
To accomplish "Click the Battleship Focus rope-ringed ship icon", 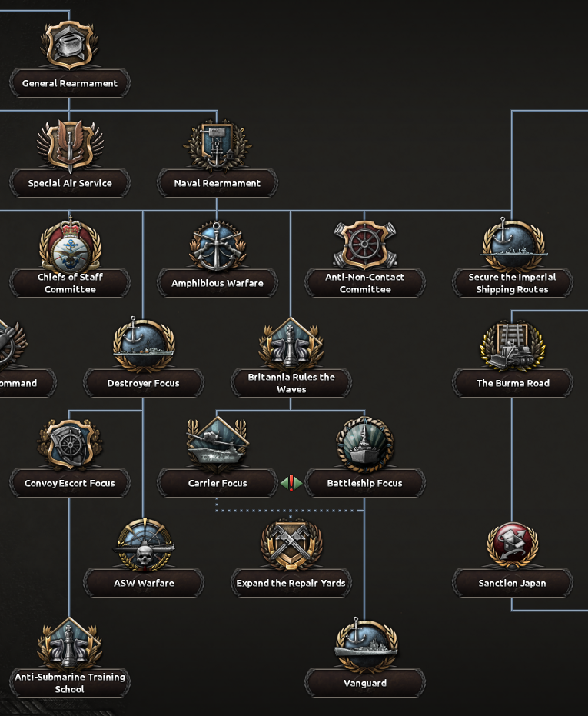I will click(365, 444).
